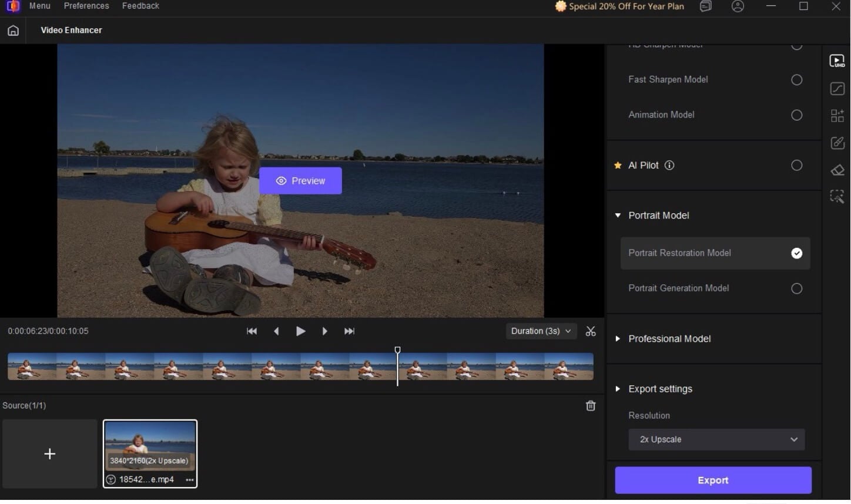The height and width of the screenshot is (504, 851).
Task: Open the user account icon
Action: (x=738, y=6)
